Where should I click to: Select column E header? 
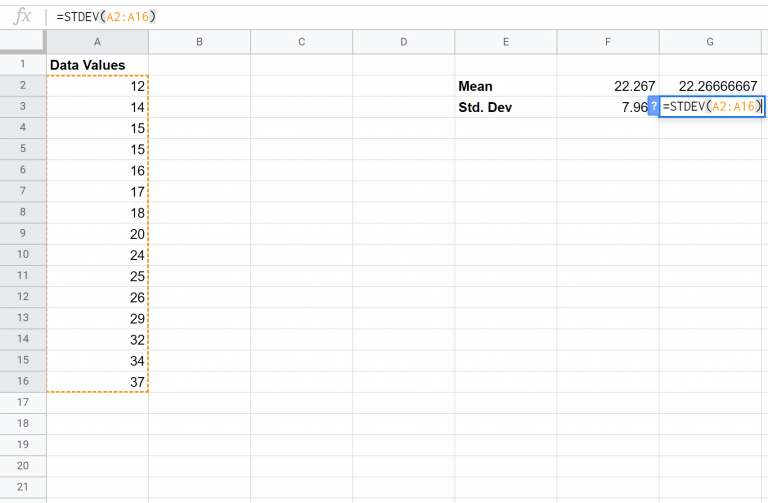click(506, 41)
